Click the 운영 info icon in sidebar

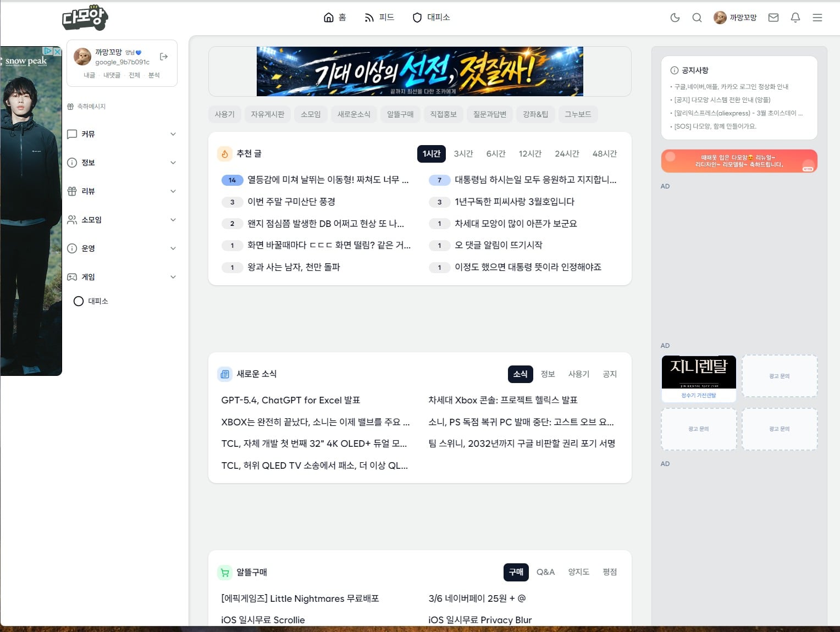click(72, 248)
